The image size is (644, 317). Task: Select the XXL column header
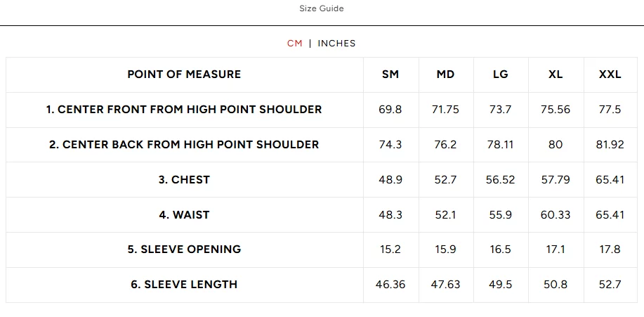coord(610,75)
